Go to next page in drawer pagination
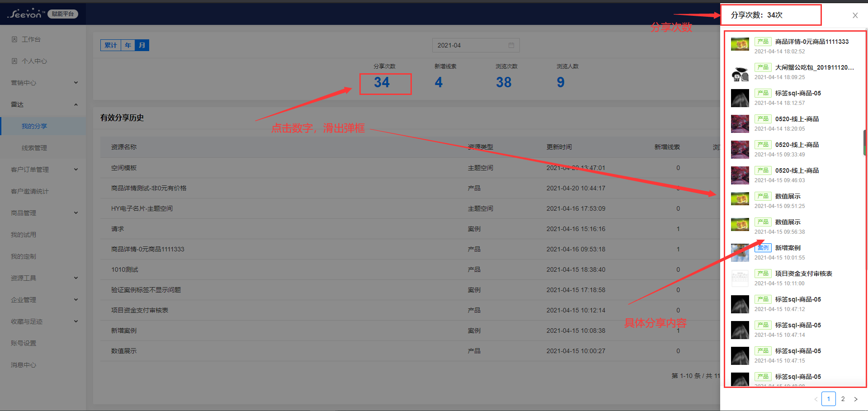Screen dimensions: 868x411 tap(855, 399)
